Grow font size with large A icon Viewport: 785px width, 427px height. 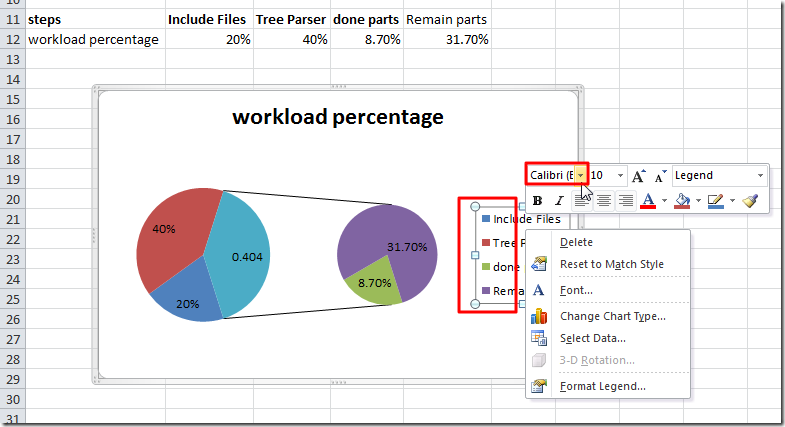638,176
